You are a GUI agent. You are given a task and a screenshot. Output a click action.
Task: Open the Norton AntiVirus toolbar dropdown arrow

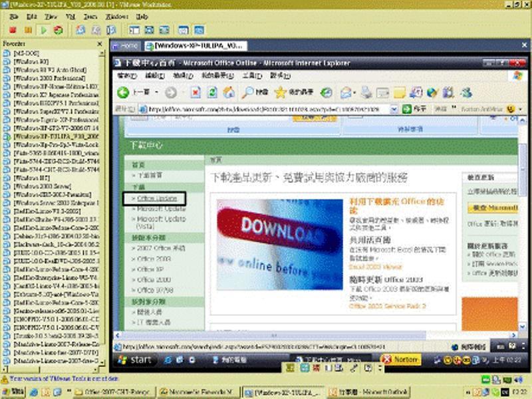click(x=520, y=109)
